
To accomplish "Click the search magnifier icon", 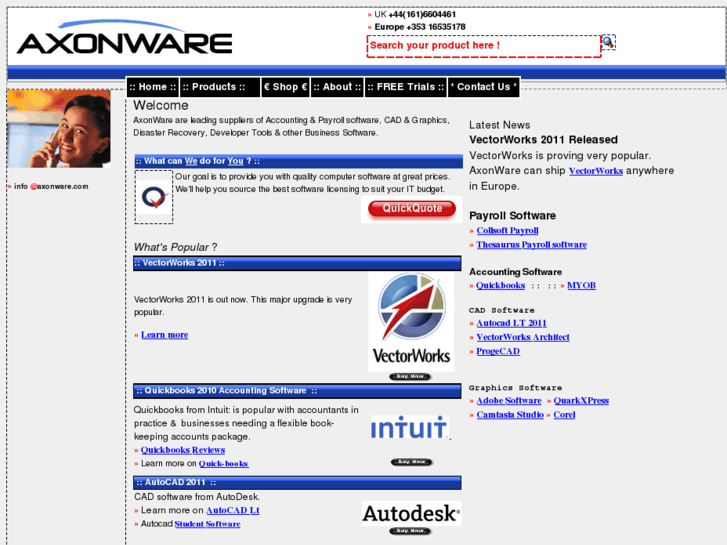I will point(608,43).
